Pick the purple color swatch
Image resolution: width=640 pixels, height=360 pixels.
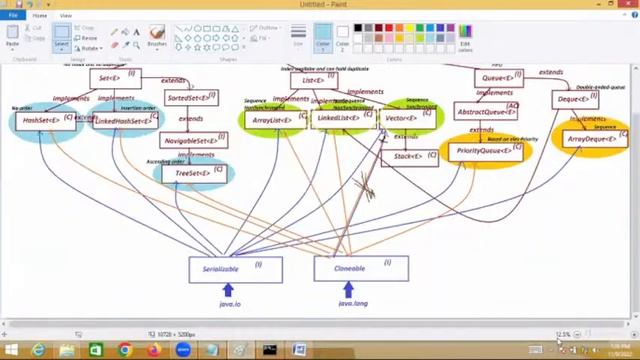(451, 28)
